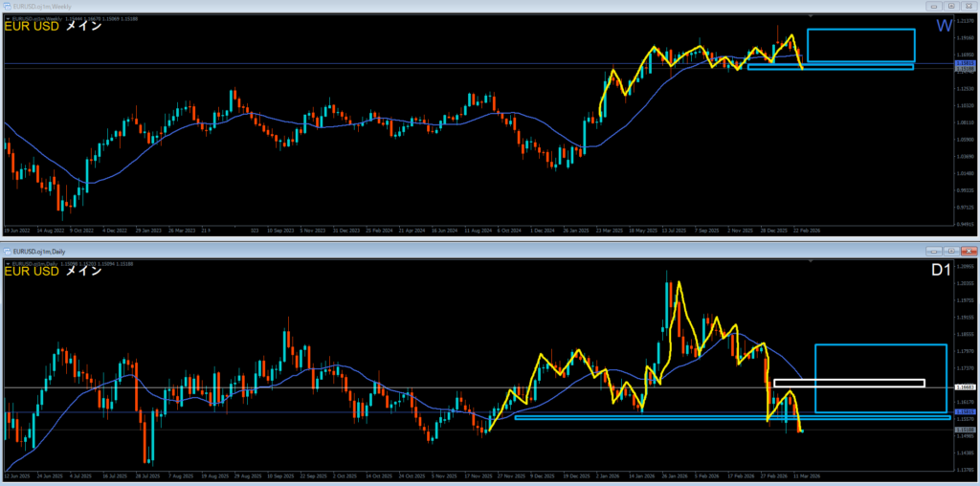Close the EURUSD Daily chart window
The height and width of the screenshot is (486, 980).
click(969, 251)
